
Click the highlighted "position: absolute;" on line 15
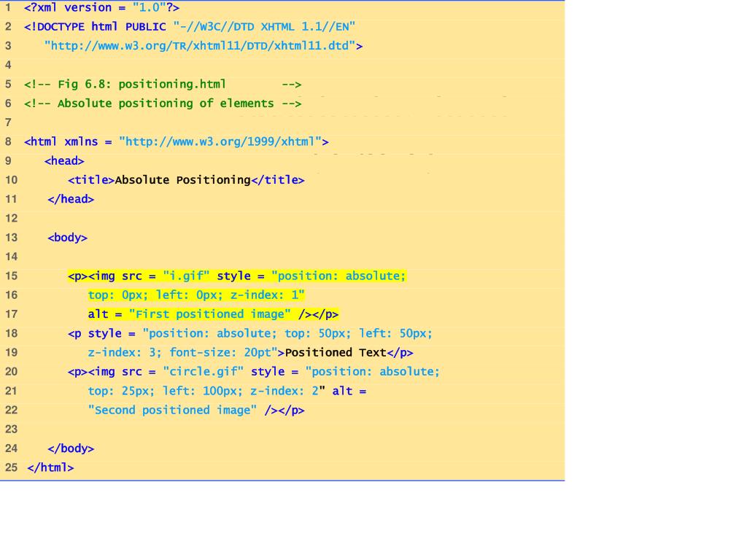(338, 276)
